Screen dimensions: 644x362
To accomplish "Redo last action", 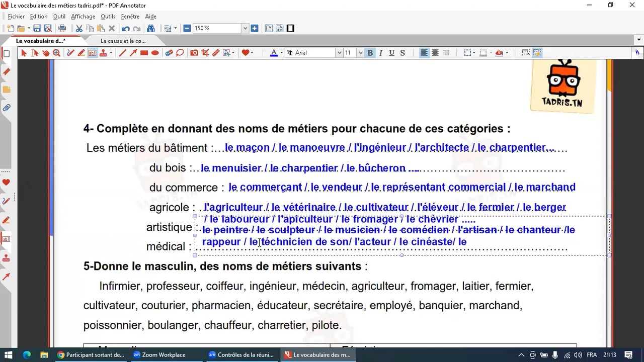I will coord(137,29).
